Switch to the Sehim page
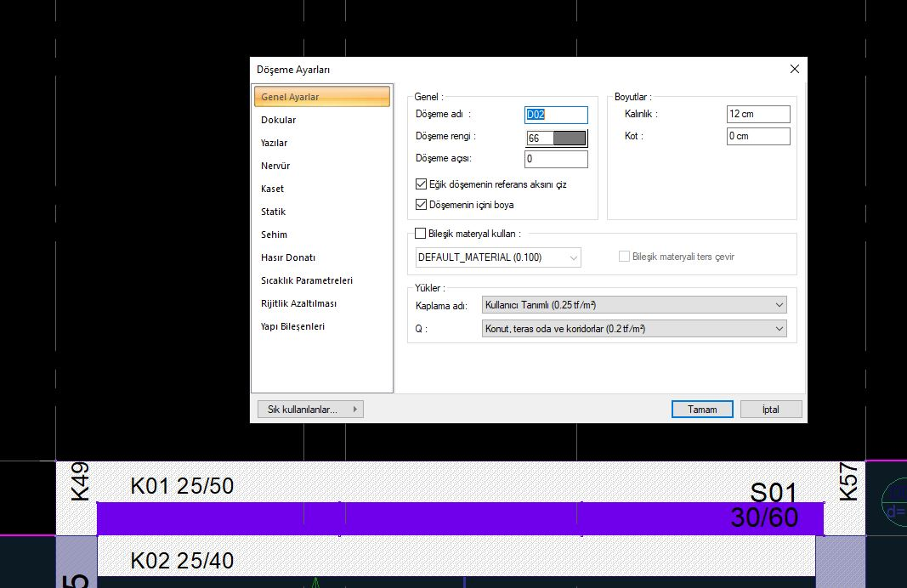The image size is (907, 588). click(x=275, y=235)
